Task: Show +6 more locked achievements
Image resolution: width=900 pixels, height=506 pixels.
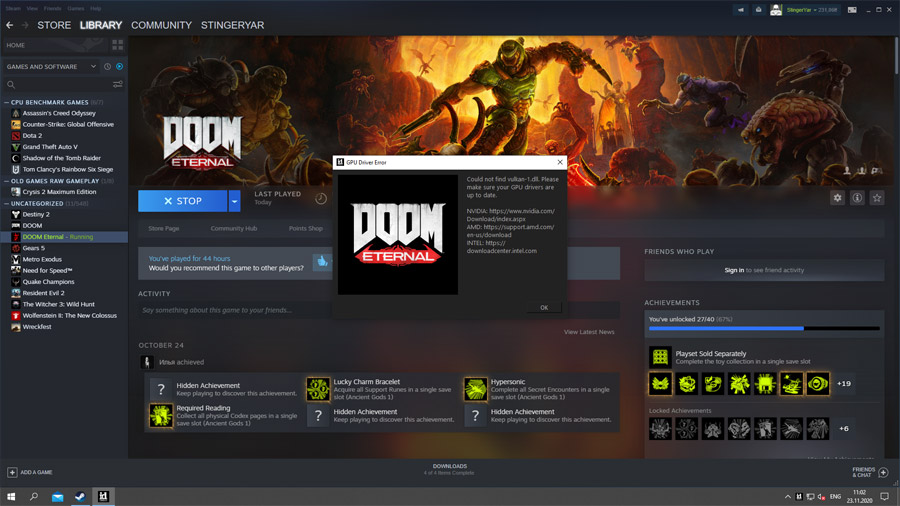Action: 844,429
